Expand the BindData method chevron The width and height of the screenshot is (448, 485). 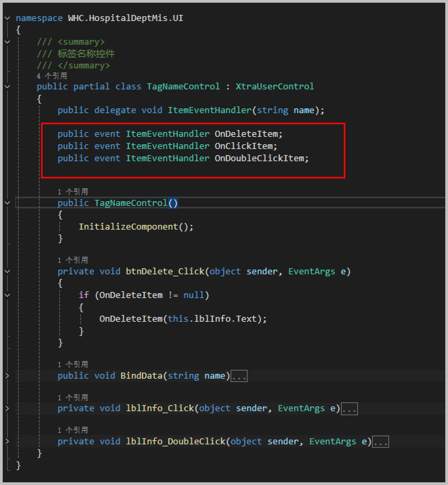[7, 376]
